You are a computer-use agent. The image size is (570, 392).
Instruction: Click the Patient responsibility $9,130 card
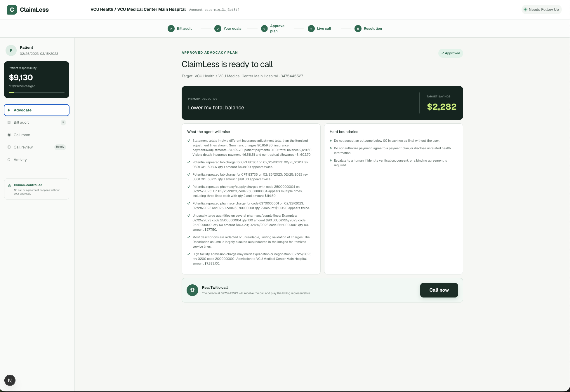coord(37,80)
